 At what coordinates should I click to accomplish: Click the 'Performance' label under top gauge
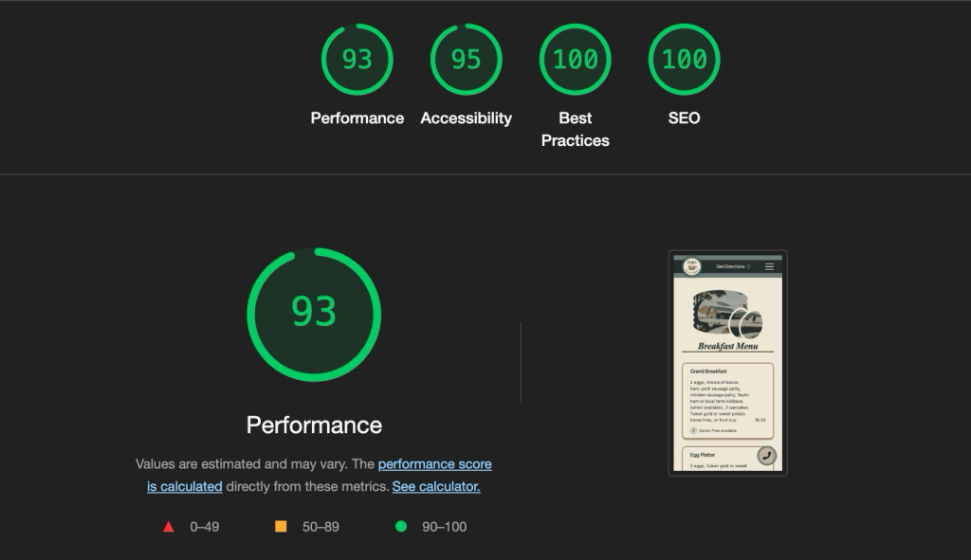tap(357, 118)
